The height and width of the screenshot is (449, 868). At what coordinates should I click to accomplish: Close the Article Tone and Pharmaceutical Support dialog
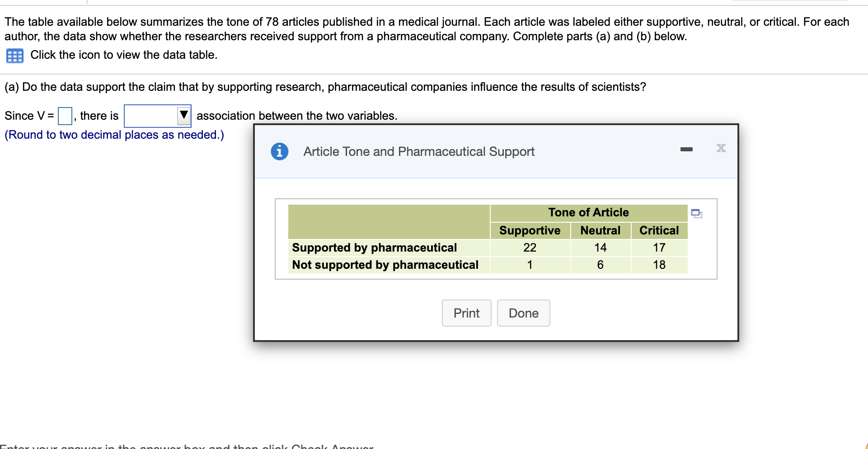point(721,148)
